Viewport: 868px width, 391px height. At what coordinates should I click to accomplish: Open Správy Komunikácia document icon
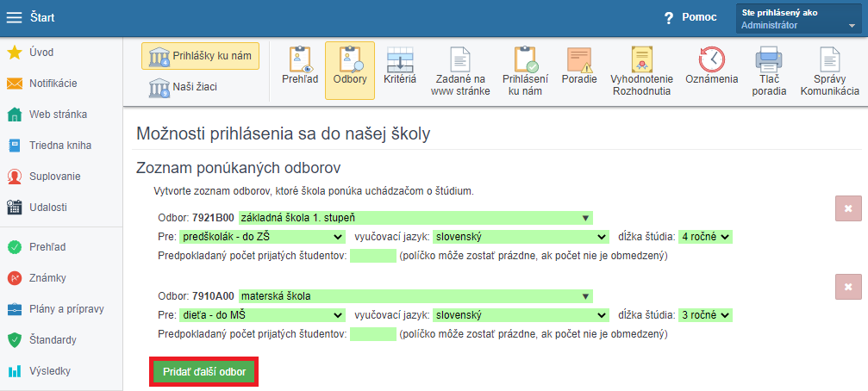click(x=829, y=59)
